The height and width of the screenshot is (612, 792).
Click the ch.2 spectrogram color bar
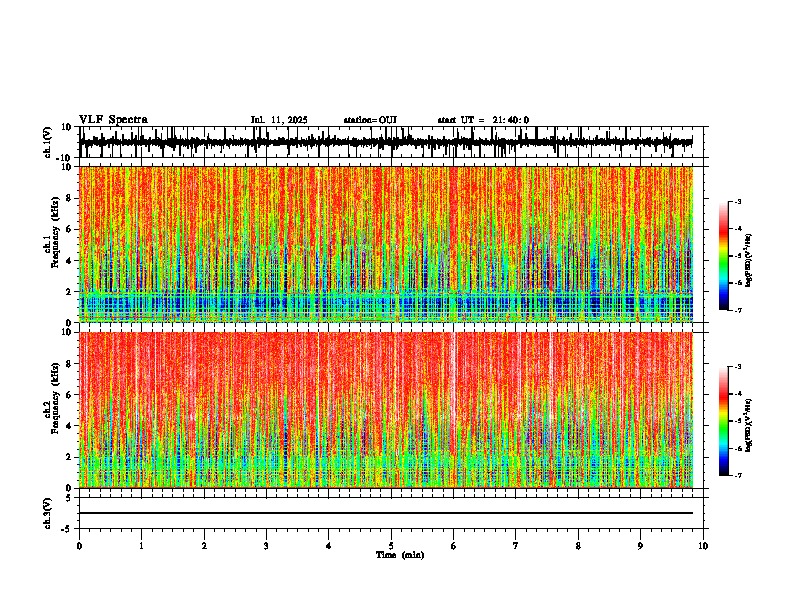point(723,421)
